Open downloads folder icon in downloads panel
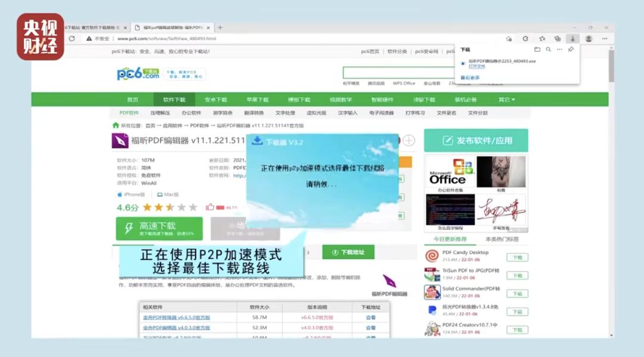 tap(537, 49)
